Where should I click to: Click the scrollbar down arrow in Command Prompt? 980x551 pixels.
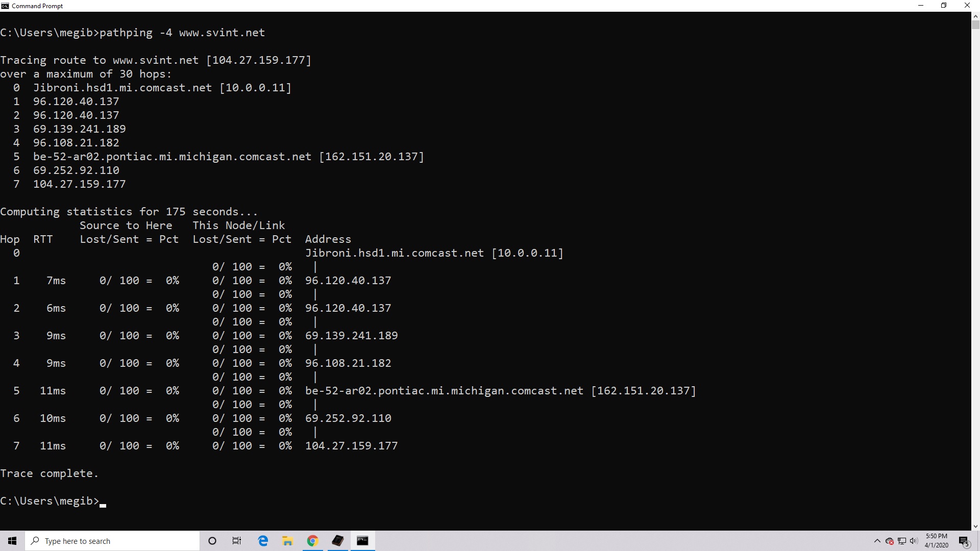click(975, 526)
